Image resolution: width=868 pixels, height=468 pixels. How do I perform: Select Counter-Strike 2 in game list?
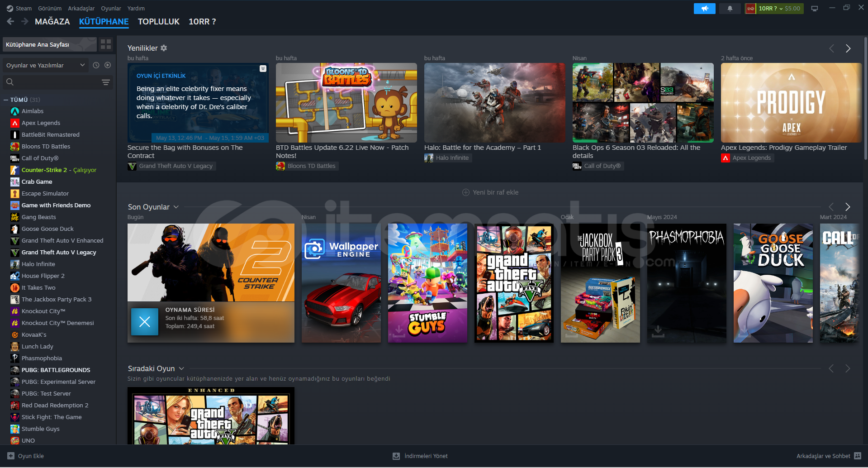point(59,170)
